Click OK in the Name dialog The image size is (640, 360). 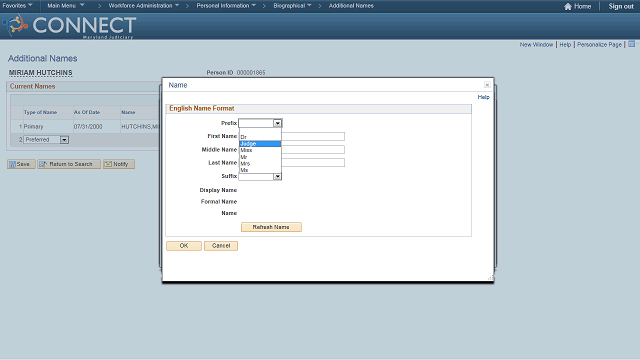coord(184,246)
